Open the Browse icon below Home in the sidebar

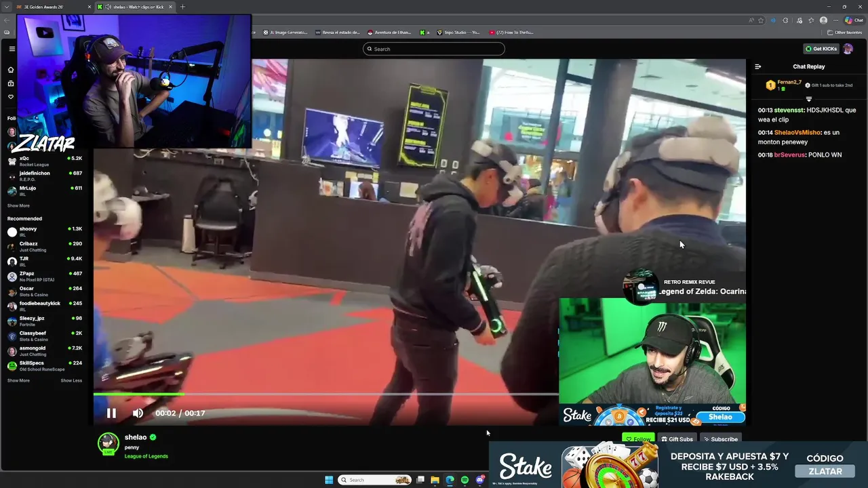[11, 83]
